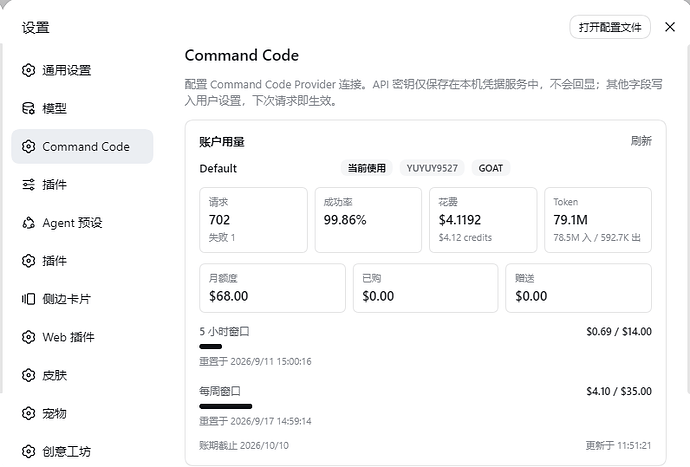Click the 花费 card showing $4.1192

pyautogui.click(x=483, y=220)
